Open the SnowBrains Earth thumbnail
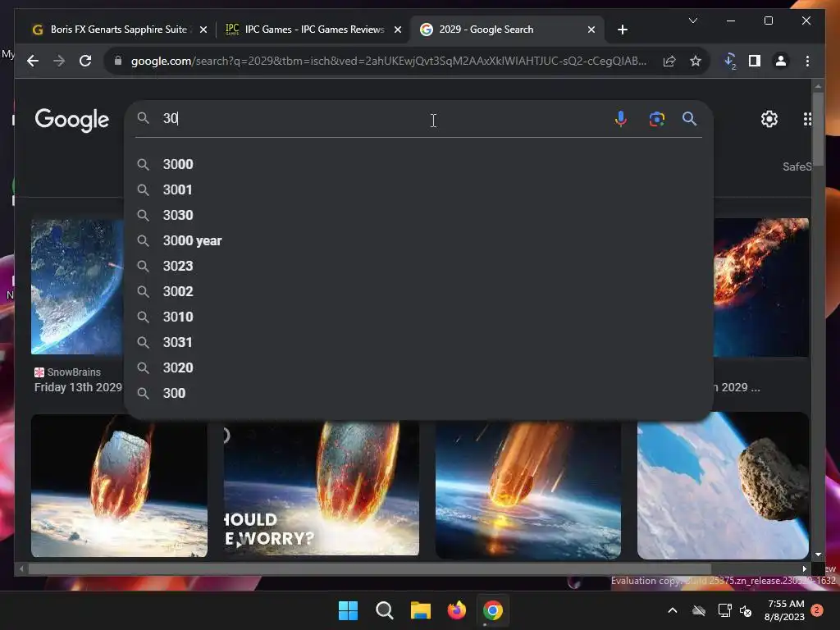 [x=77, y=286]
